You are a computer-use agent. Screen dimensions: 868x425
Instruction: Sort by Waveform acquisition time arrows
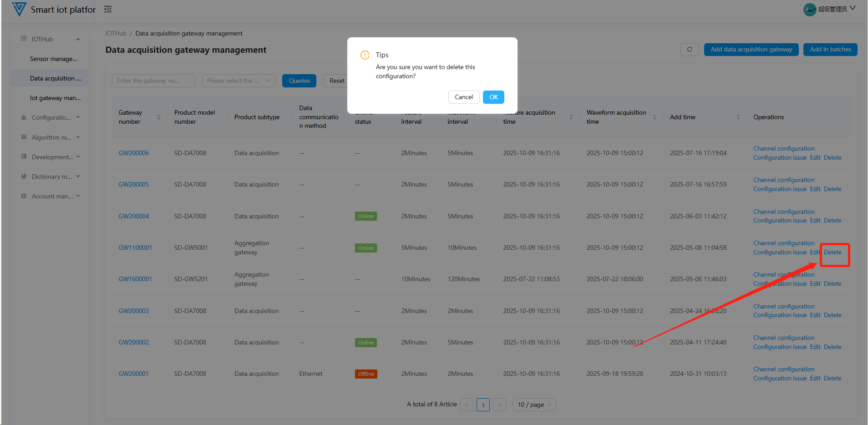[655, 117]
